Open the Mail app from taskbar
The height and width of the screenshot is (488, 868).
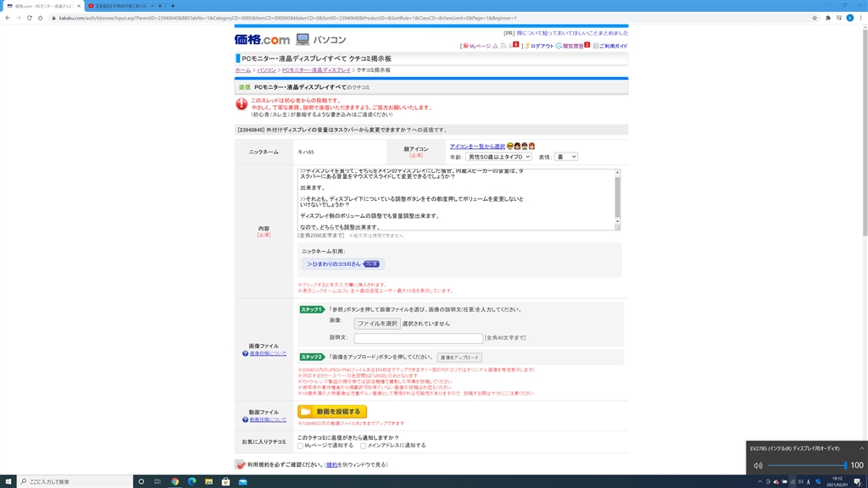243,481
